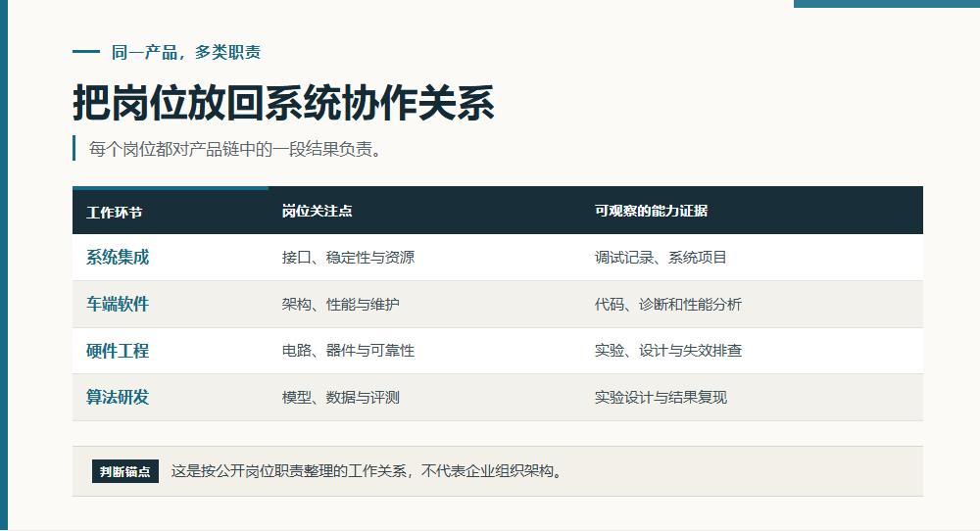Click the cell 架构、性能与维护

click(341, 305)
